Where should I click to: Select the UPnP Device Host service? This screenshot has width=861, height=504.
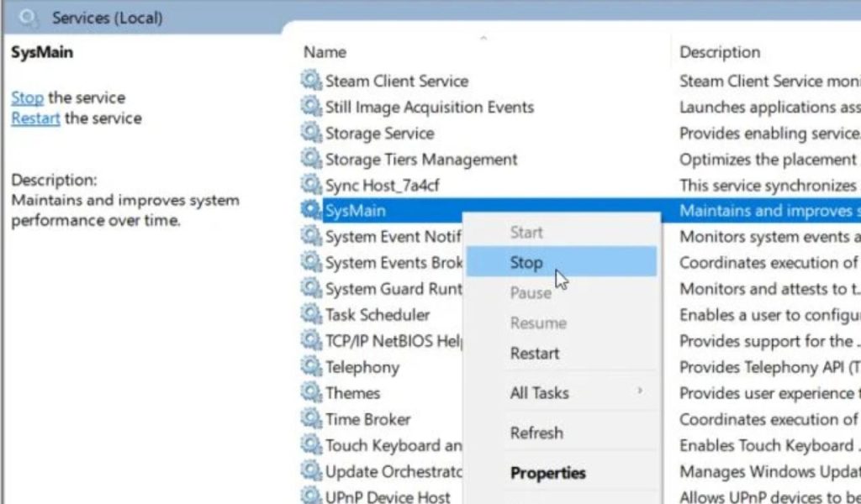388,496
